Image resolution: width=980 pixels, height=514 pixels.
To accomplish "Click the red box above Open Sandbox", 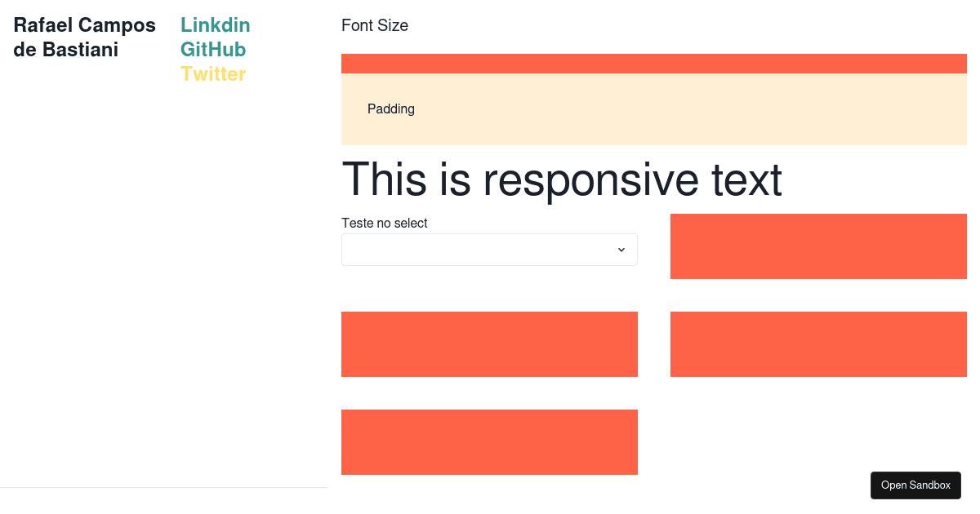I will click(818, 344).
